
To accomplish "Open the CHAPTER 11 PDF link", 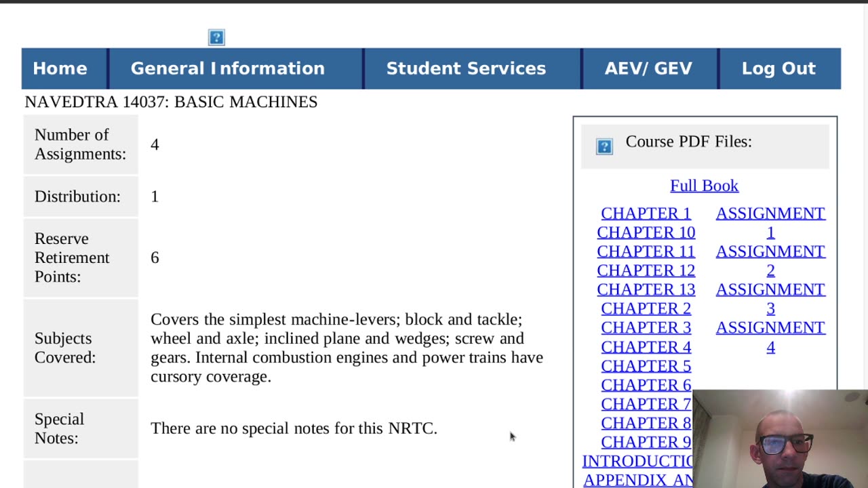I will coord(646,251).
